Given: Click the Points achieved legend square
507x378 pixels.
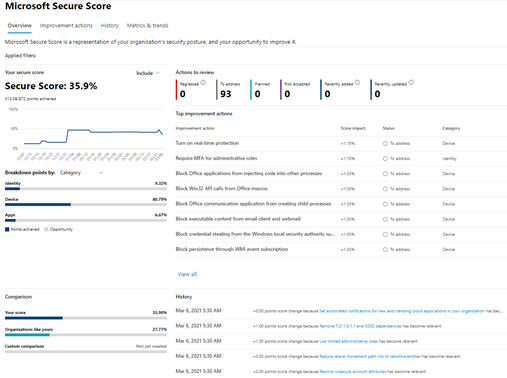Looking at the screenshot, I should pos(7,229).
